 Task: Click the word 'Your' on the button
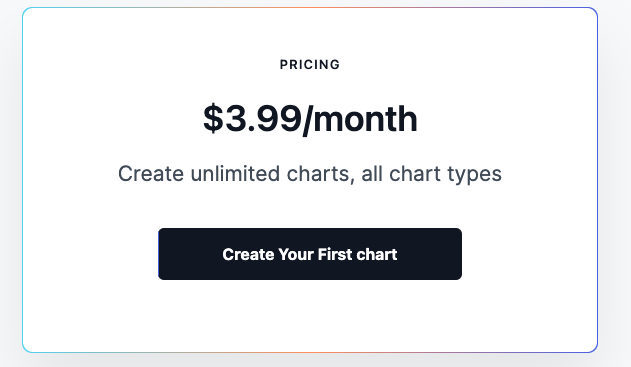296,254
